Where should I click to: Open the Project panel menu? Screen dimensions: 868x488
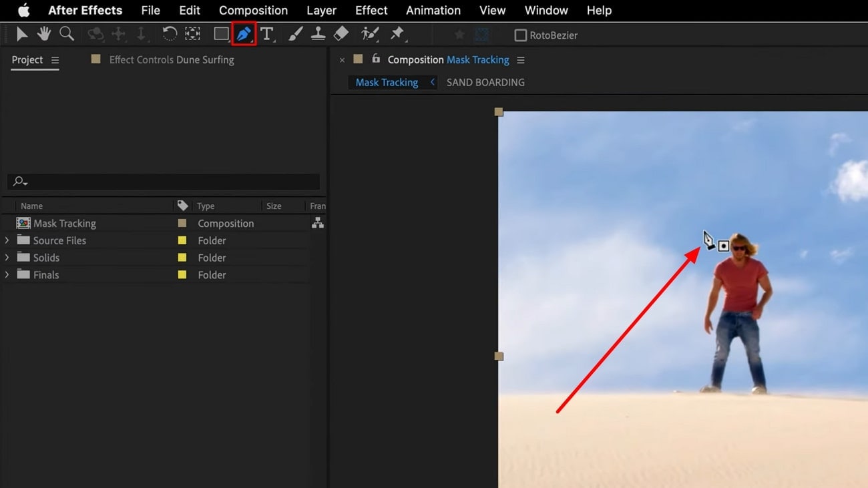55,60
